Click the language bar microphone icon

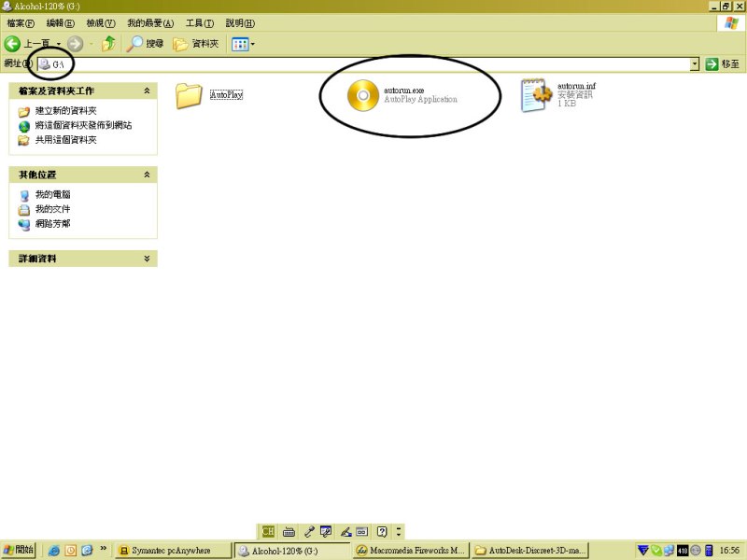pos(309,531)
